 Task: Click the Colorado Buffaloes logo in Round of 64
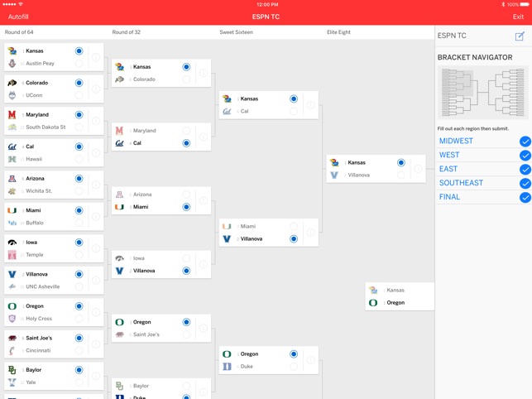pos(12,83)
